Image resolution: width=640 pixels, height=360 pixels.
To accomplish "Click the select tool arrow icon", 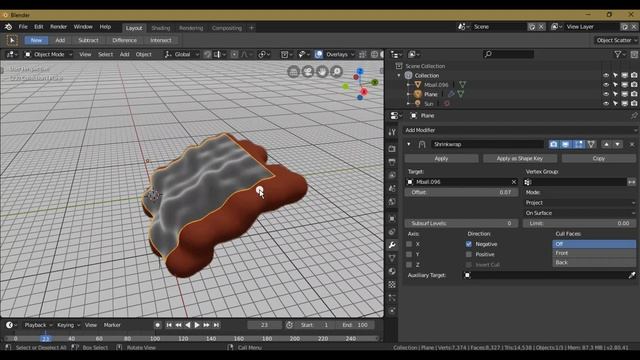I will (12, 40).
